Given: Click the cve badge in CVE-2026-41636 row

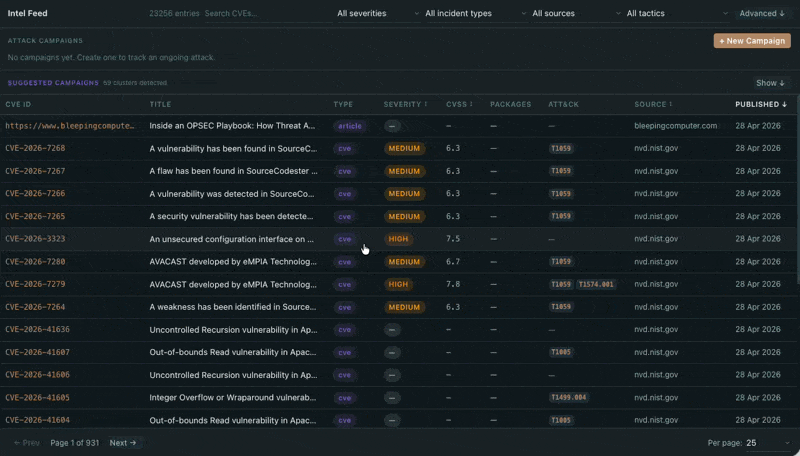Looking at the screenshot, I should [x=344, y=330].
